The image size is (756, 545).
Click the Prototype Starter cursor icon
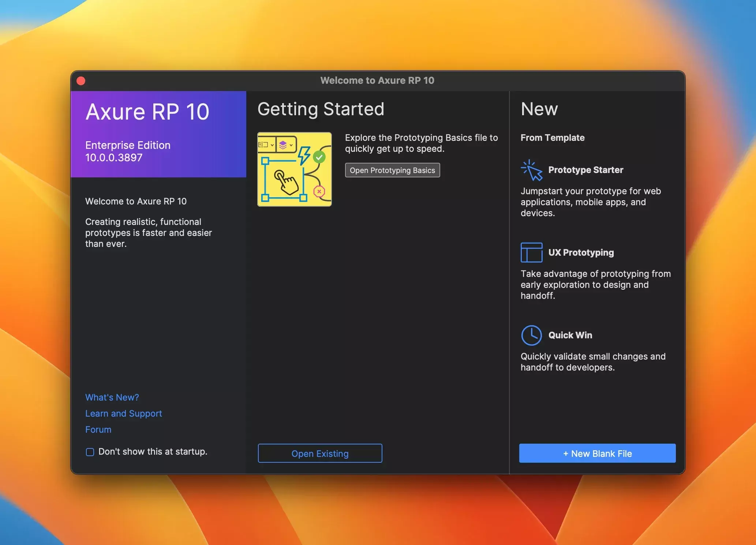point(532,170)
